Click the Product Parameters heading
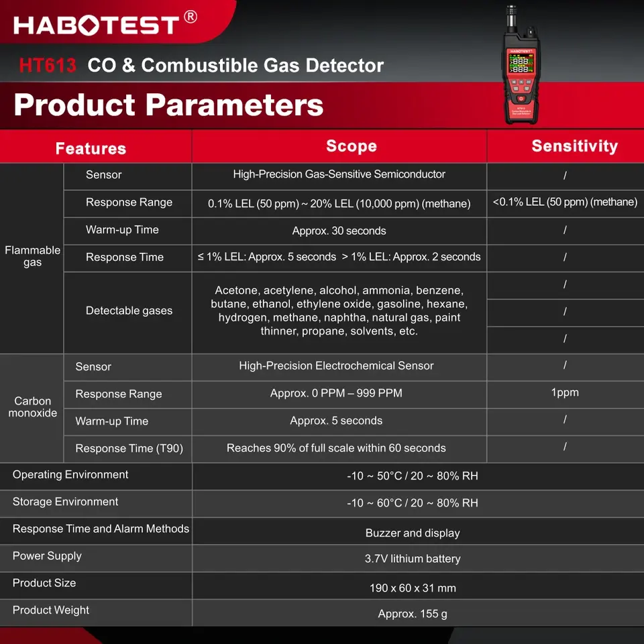Image resolution: width=644 pixels, height=644 pixels. click(168, 105)
